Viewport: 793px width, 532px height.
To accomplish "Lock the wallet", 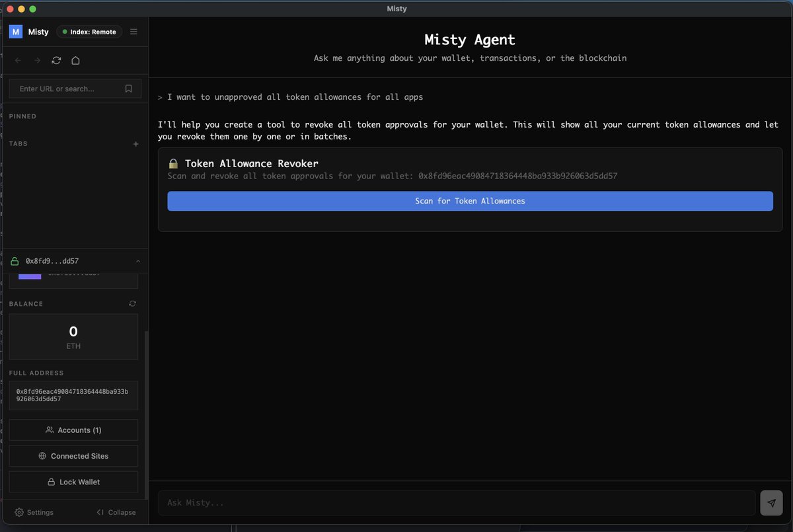I will [73, 482].
